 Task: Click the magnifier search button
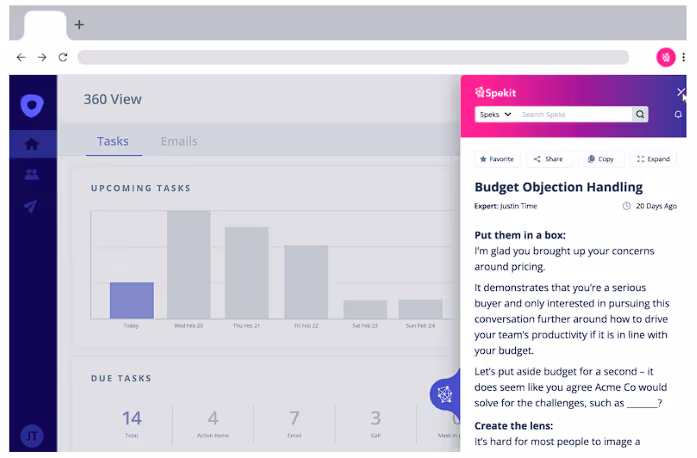click(x=640, y=115)
